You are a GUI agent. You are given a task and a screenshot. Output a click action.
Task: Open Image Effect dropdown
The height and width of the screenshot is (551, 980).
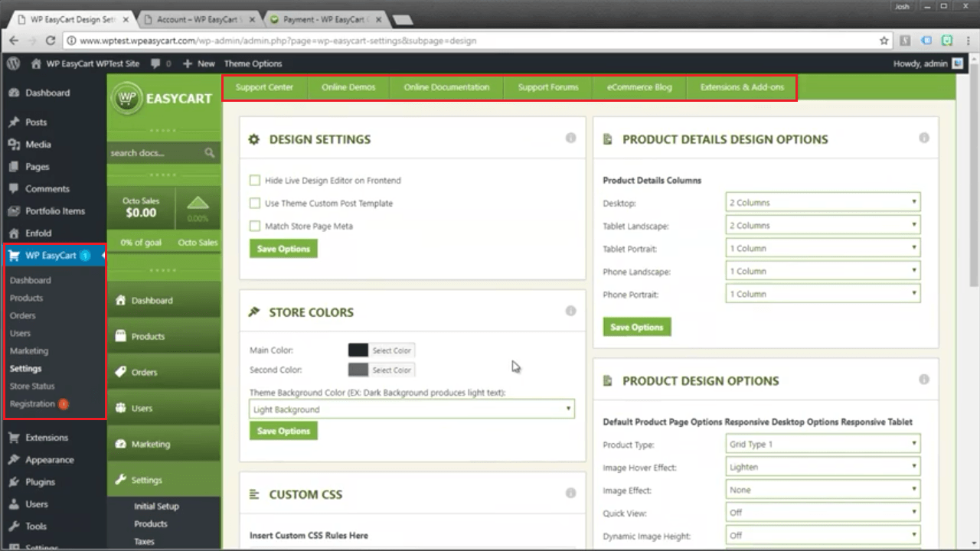[x=823, y=490]
